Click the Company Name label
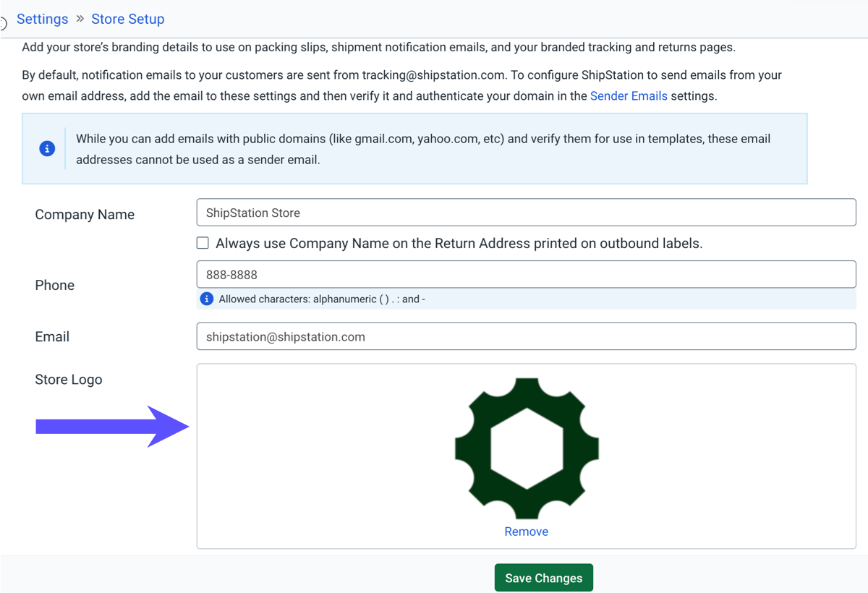Viewport: 868px width, 593px height. pos(85,215)
